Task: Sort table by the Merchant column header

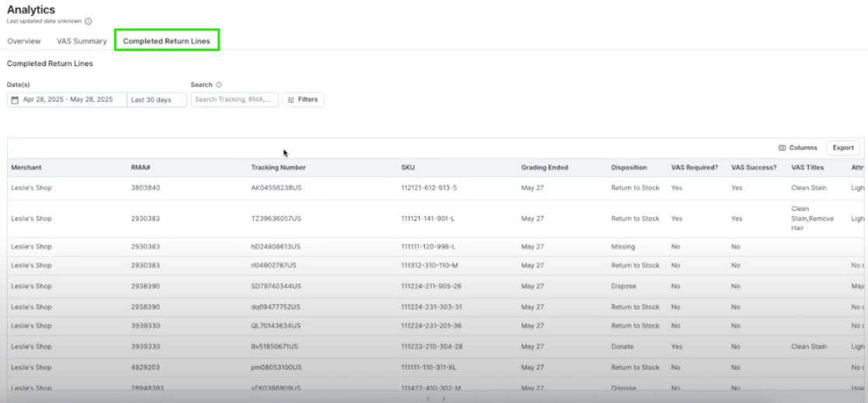Action: coord(26,167)
